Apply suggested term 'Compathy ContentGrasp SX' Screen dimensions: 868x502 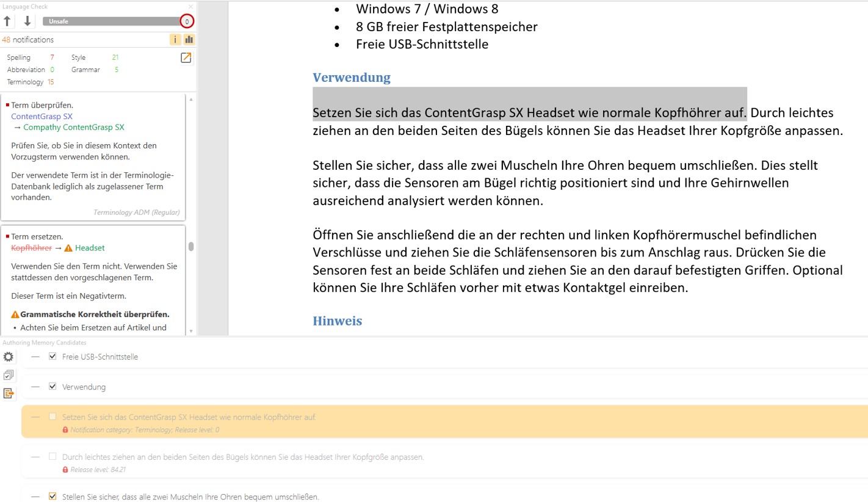click(73, 128)
